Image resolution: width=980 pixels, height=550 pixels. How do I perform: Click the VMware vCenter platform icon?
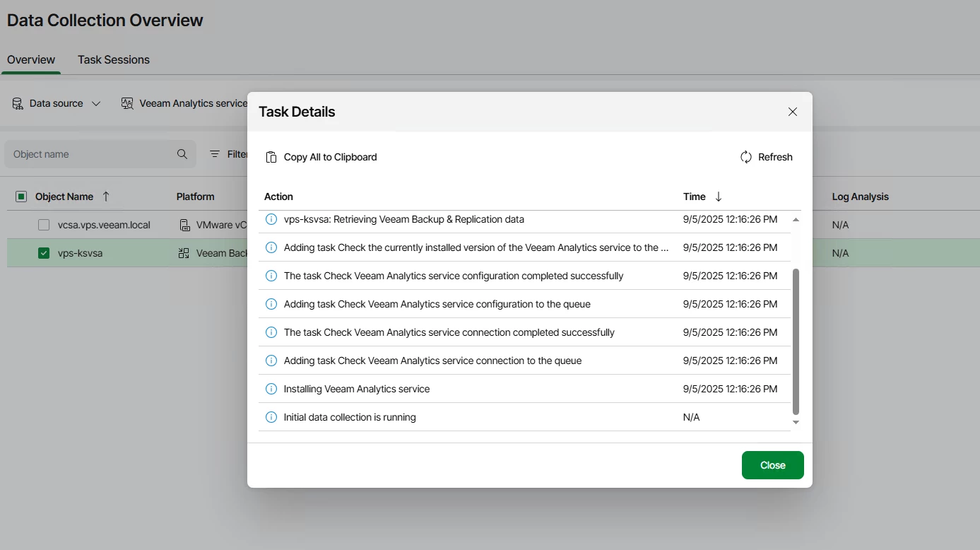point(184,225)
